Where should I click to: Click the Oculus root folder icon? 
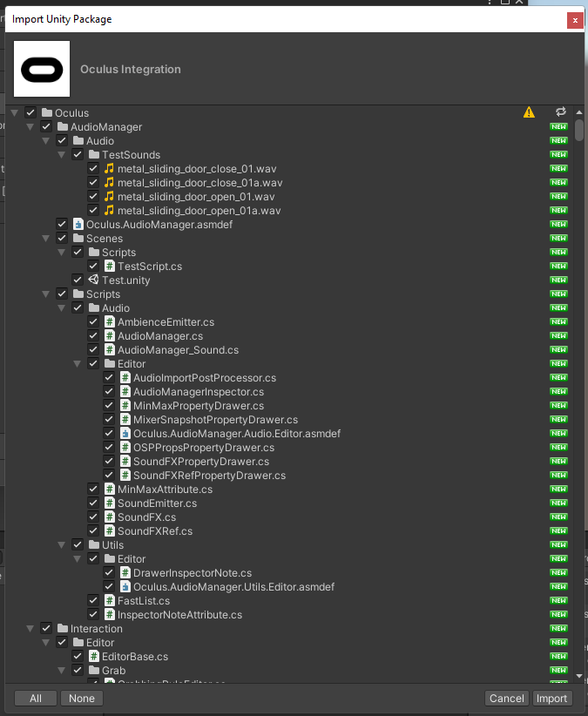click(47, 112)
